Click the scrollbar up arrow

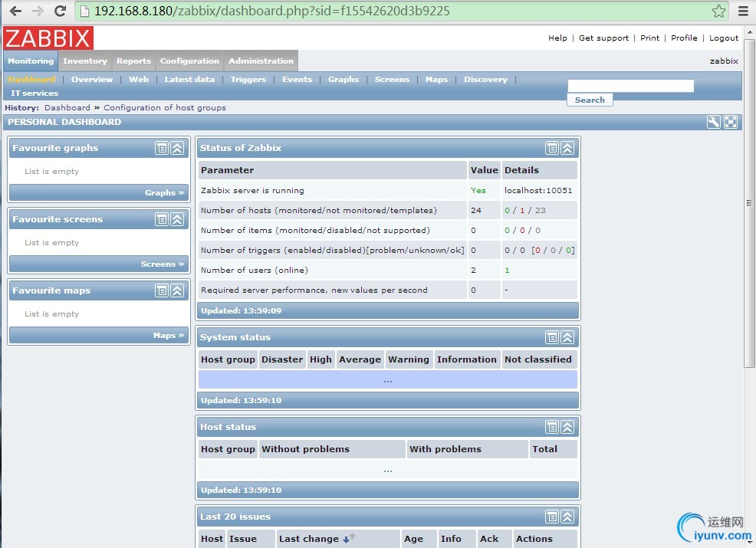[749, 32]
